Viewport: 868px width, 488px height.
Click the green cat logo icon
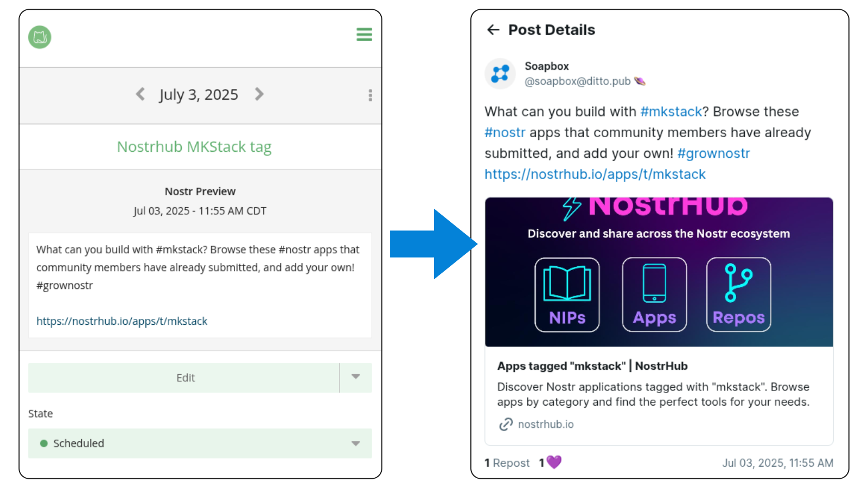pyautogui.click(x=40, y=37)
